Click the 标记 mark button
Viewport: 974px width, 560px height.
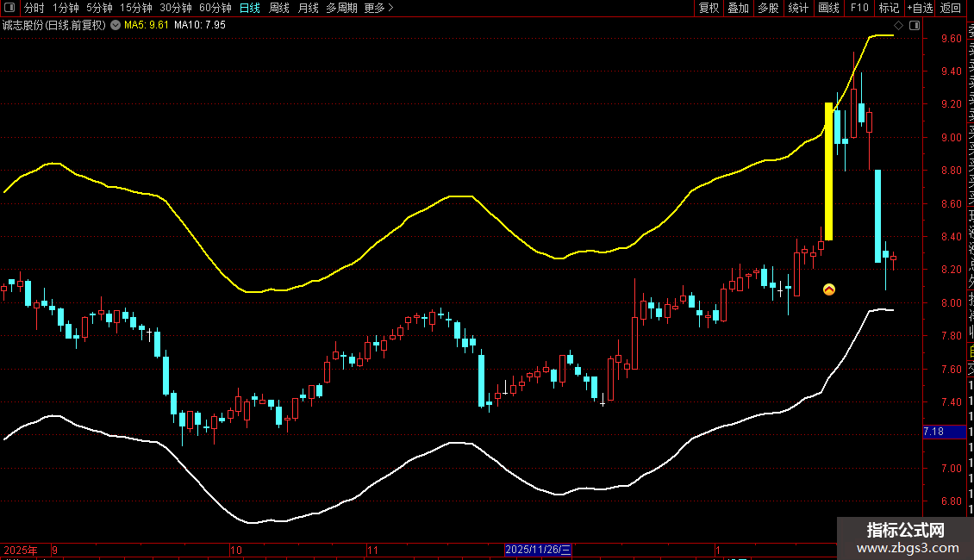[x=889, y=8]
